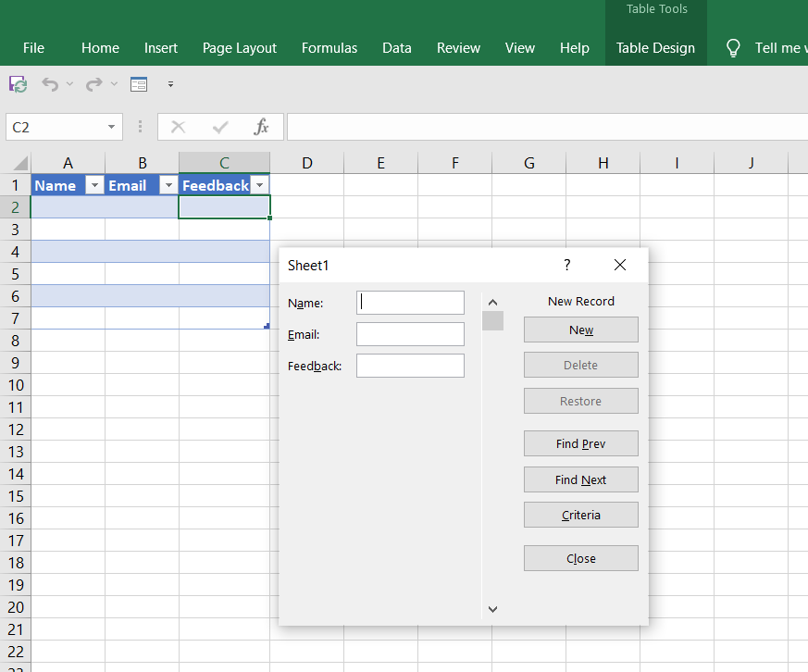808x672 pixels.
Task: Click the Email input field in form
Action: tap(410, 334)
